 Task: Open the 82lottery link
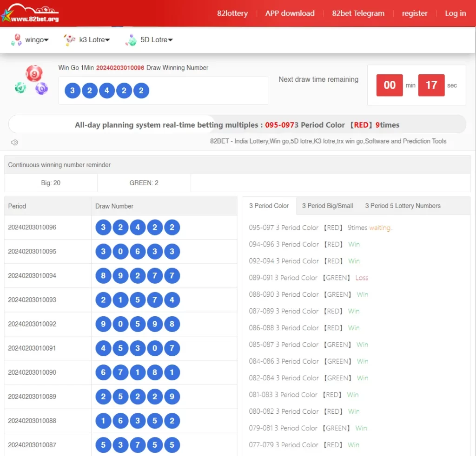point(232,13)
